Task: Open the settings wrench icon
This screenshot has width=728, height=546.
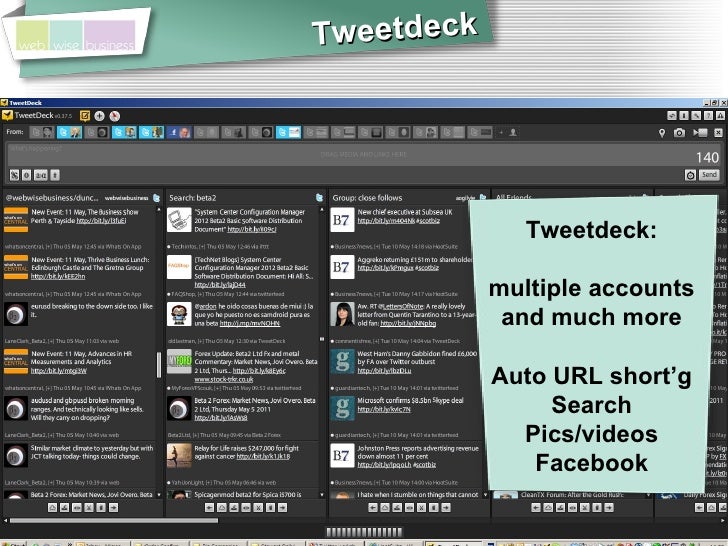Action: tap(696, 116)
